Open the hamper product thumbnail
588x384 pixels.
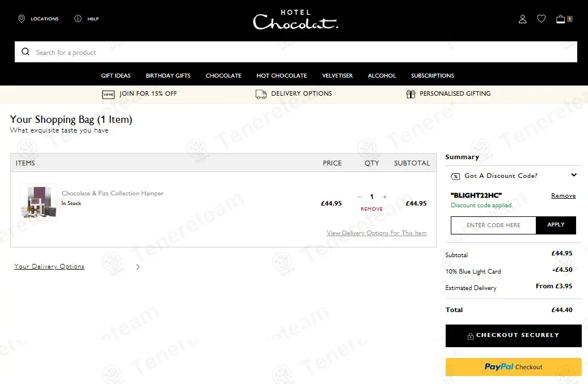pos(39,203)
